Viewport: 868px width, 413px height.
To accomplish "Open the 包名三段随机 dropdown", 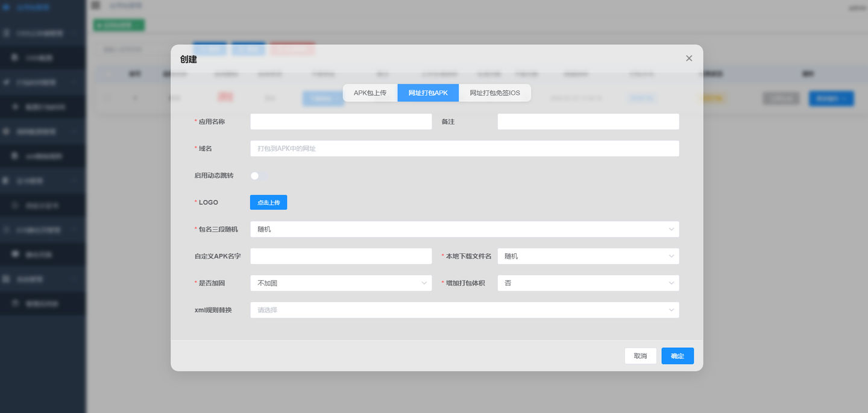I will tap(465, 229).
